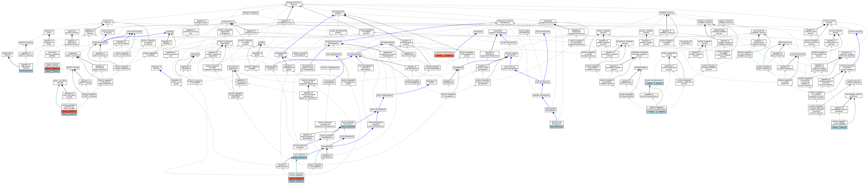Select the 'regulation of biological quality' node
Screen dimensions: 868x184
click(x=201, y=22)
